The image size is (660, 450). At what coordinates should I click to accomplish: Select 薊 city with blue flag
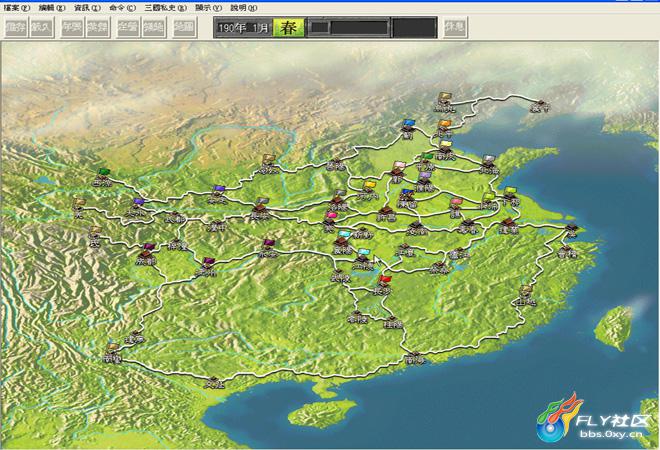point(408,129)
